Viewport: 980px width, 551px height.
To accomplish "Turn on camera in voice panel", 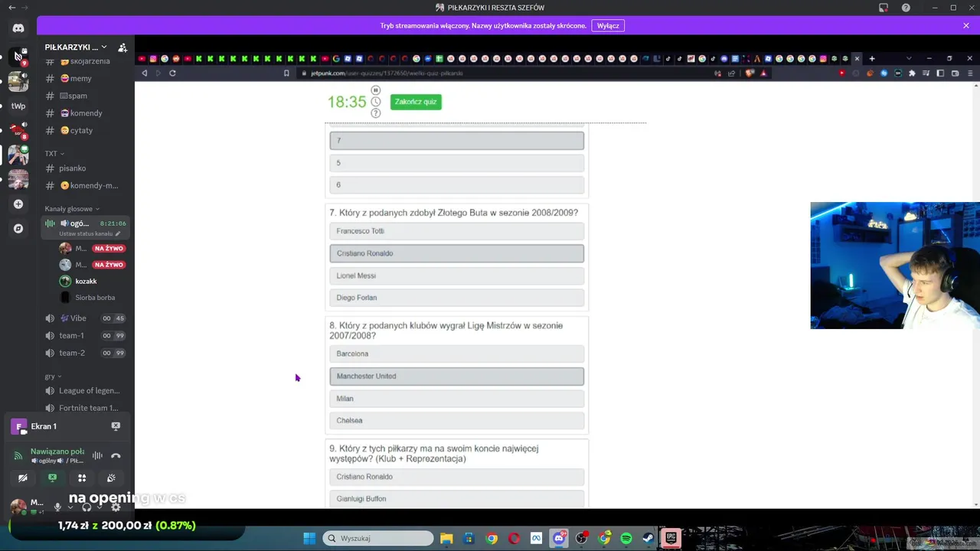I will point(23,478).
